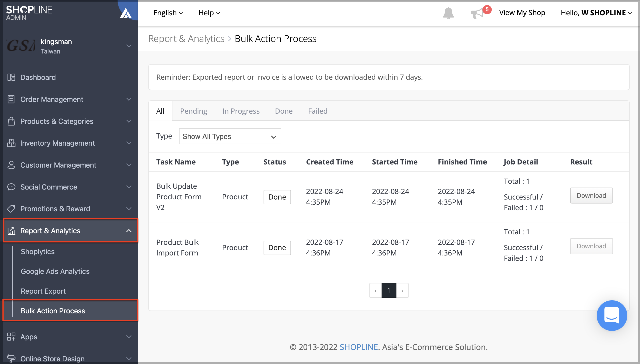The image size is (640, 364).
Task: Click the Social Commerce chat bubble icon
Action: click(x=11, y=187)
